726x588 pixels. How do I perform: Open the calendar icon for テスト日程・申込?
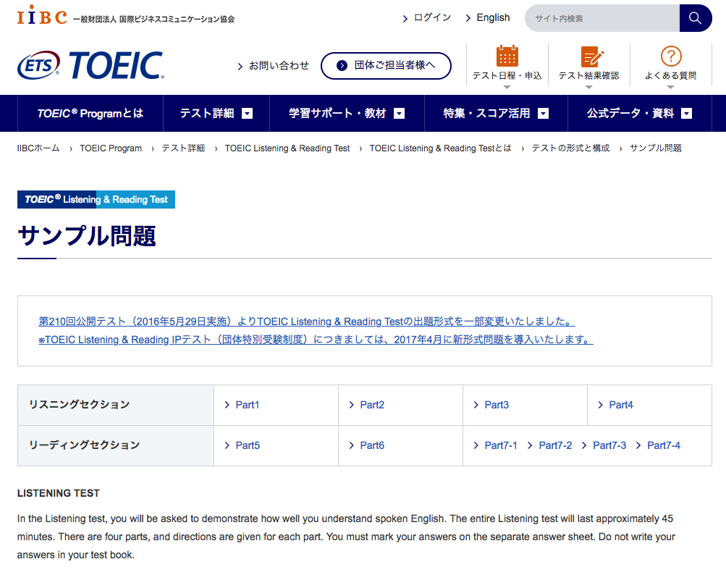point(507,56)
